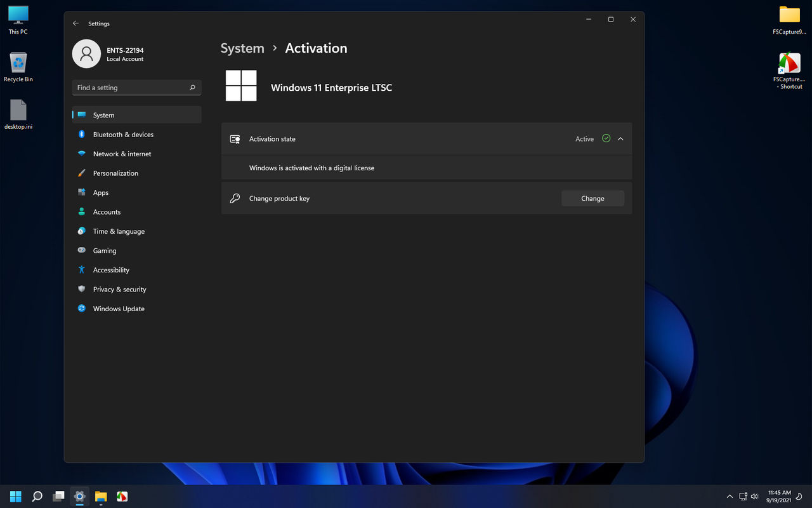Screen dimensions: 812x508
Task: Open Windows Update settings
Action: [137, 309]
